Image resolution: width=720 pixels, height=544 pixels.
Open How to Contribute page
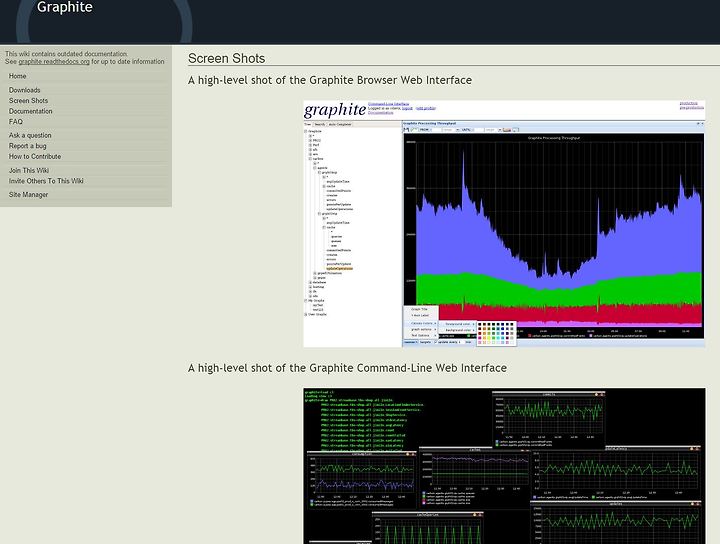click(x=35, y=157)
